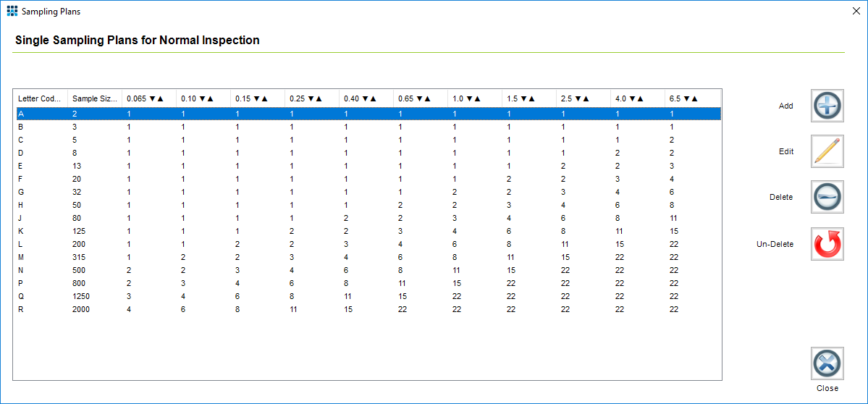Sort by the 6.5 column header

point(684,98)
